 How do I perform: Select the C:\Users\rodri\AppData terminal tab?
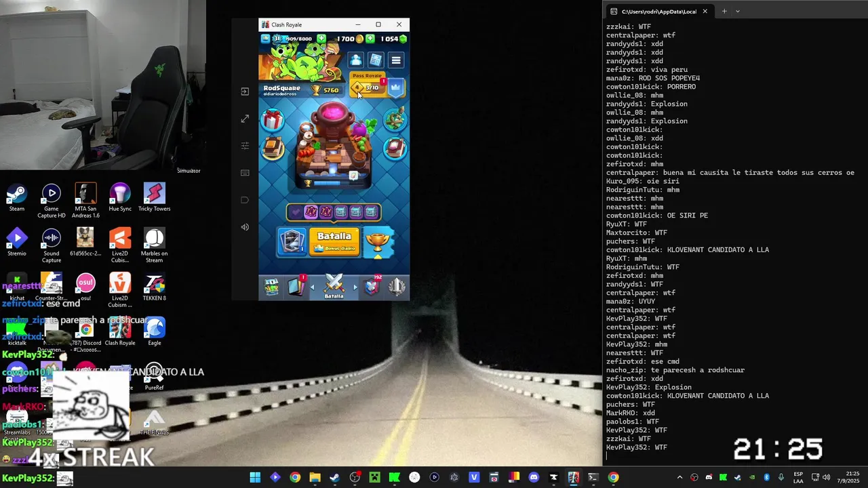tap(658, 12)
